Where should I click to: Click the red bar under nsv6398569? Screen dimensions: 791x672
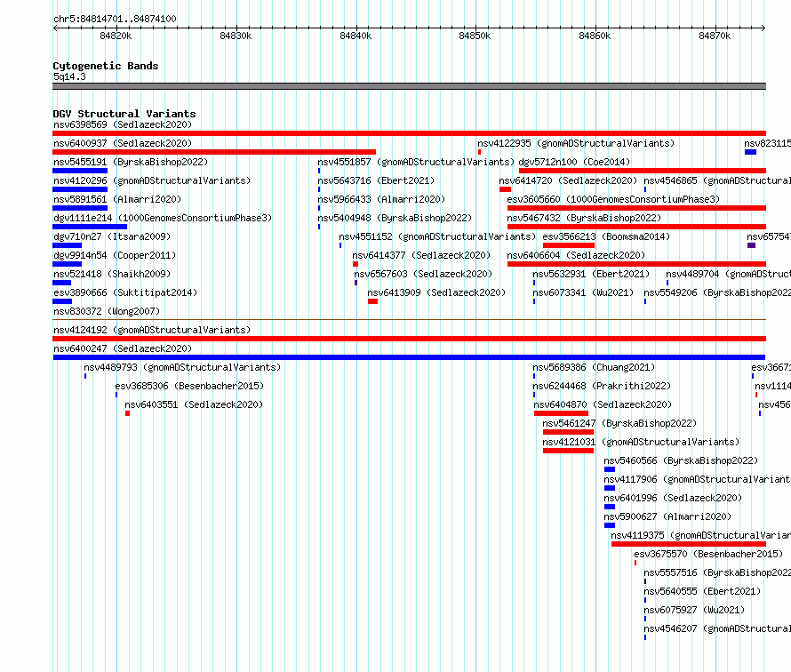(409, 133)
